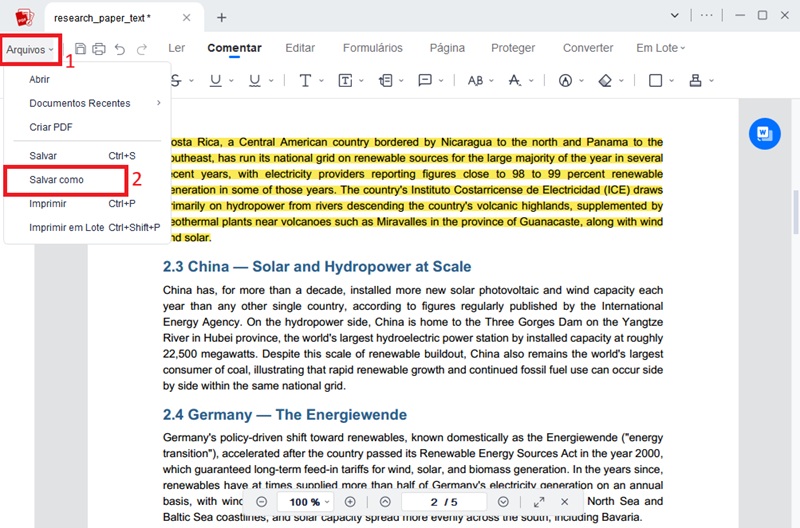
Task: Select the pencil drawing tool
Action: pyautogui.click(x=565, y=80)
